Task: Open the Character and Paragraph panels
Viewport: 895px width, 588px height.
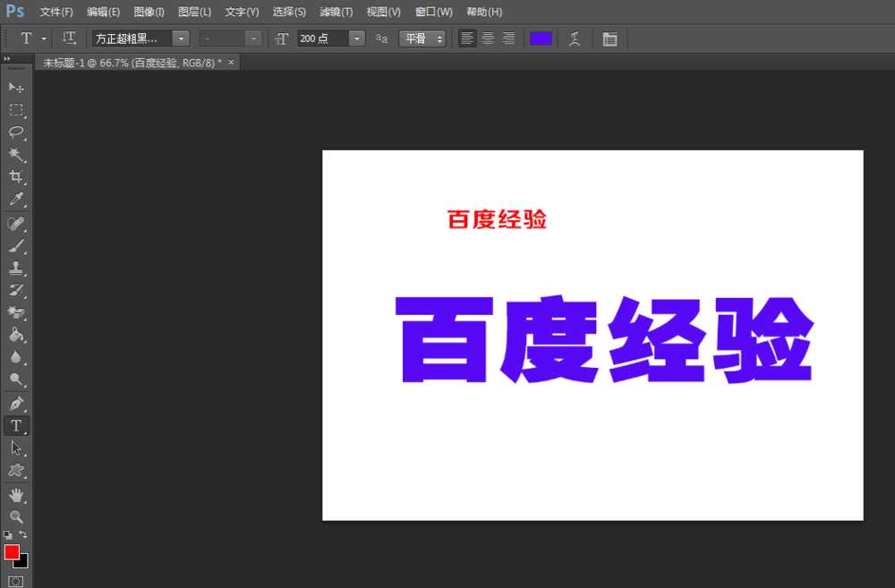Action: 610,38
